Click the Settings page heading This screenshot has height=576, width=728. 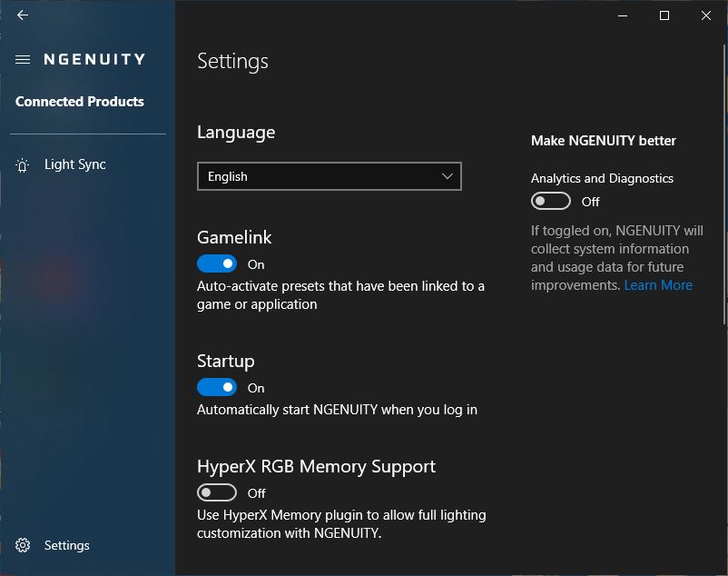click(232, 61)
